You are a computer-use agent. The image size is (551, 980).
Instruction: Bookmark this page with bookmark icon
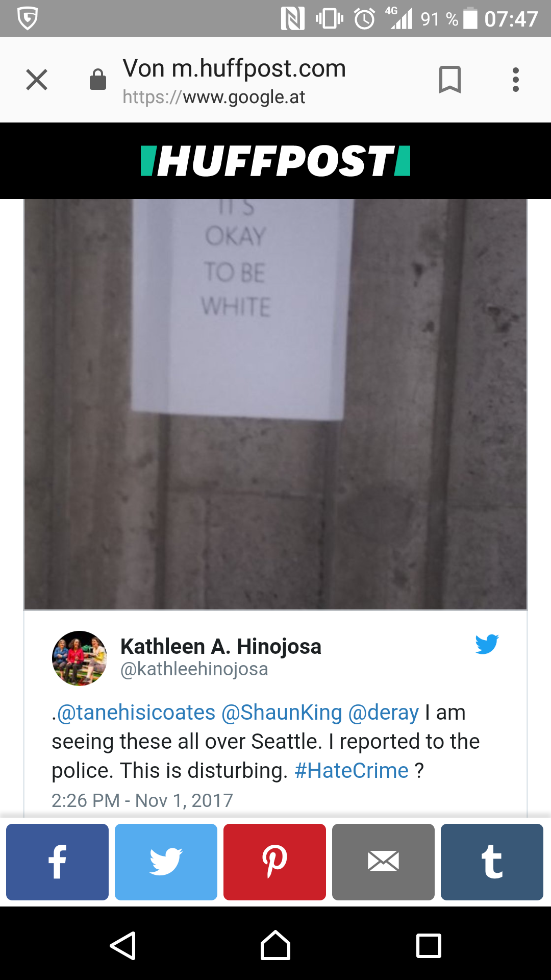(x=450, y=80)
